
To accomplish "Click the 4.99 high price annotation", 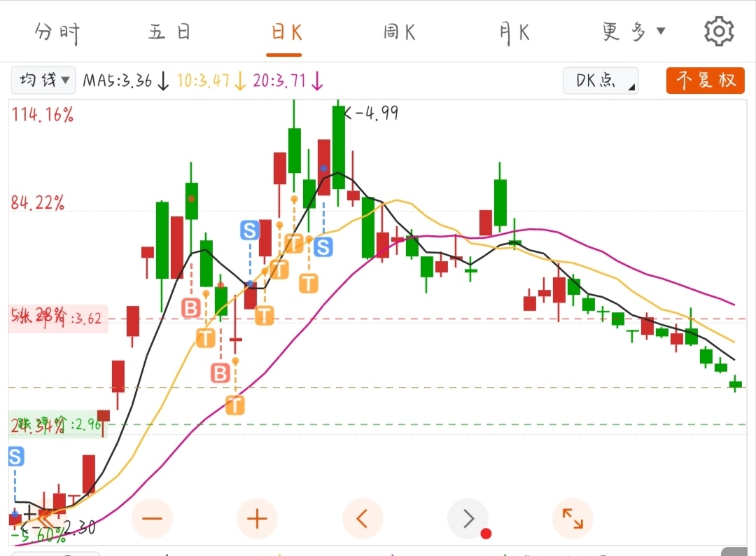I will 371,113.
